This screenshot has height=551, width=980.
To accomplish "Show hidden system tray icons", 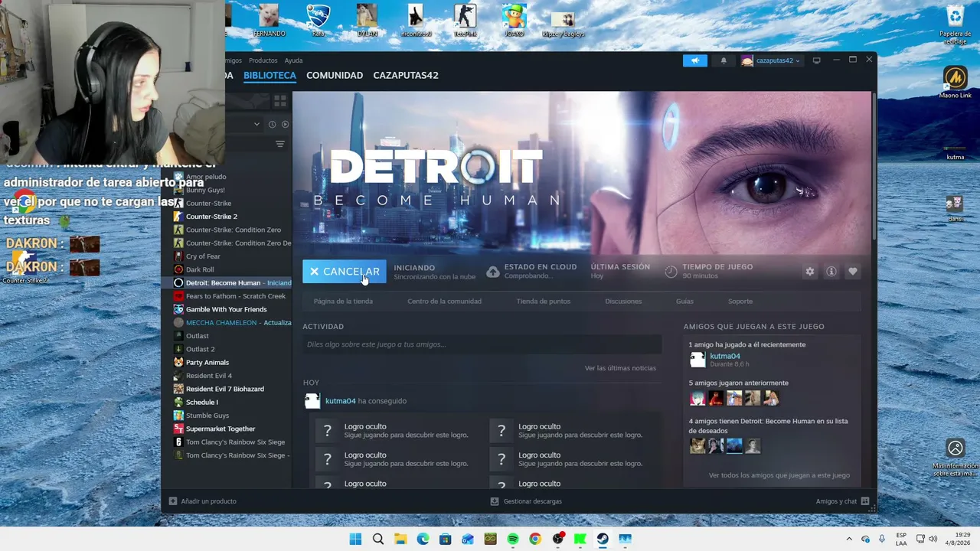I will [x=848, y=539].
